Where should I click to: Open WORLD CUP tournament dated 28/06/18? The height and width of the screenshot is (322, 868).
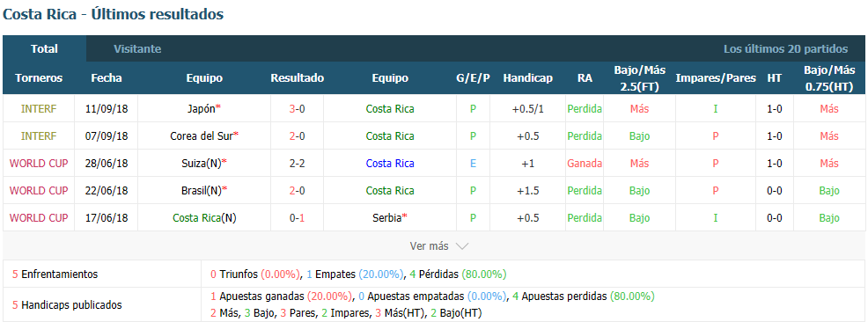tap(38, 164)
